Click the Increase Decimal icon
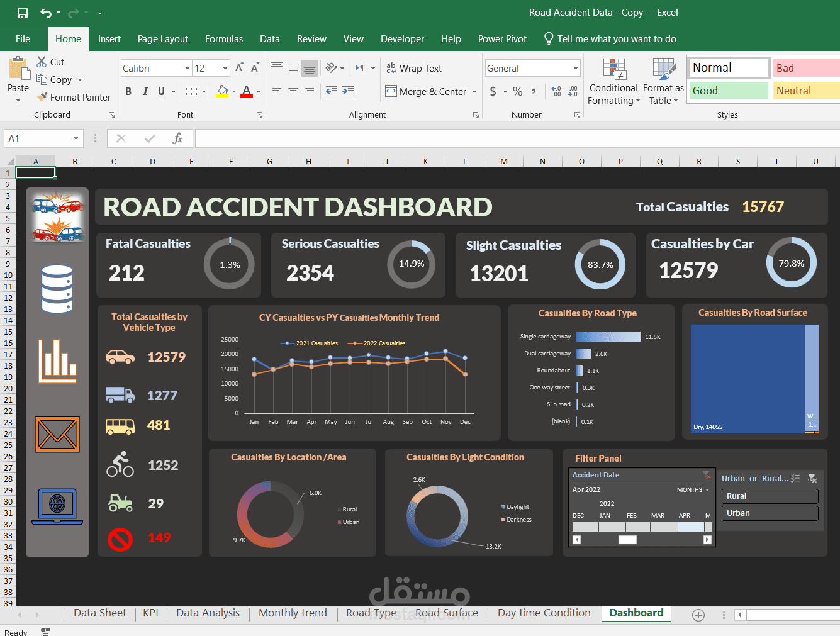840x636 pixels. coord(555,91)
